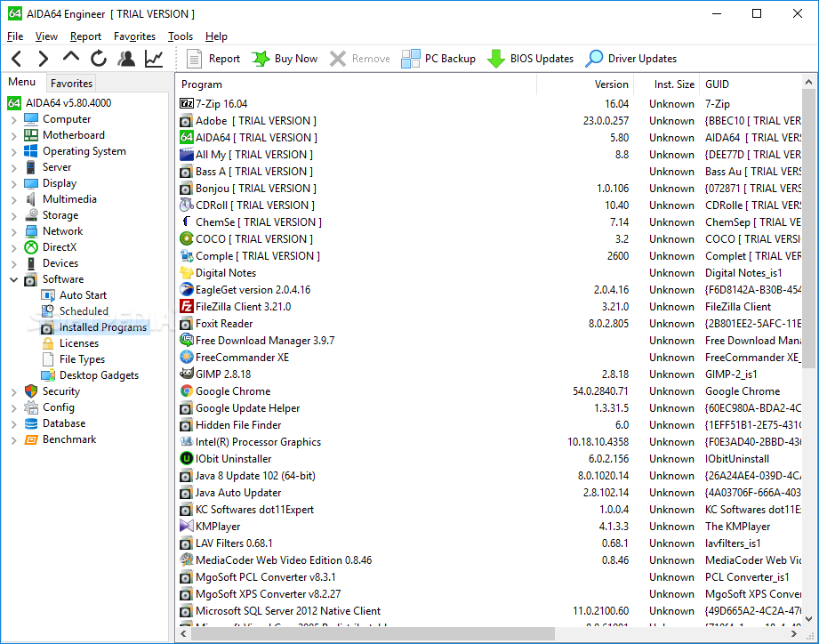Select the Database icon in the tree
Viewport: 819px width, 644px height.
point(31,423)
